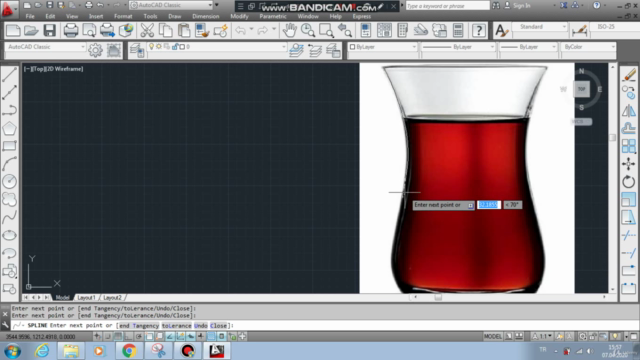Click the Sign In link
Viewport: 640px width, 360px height.
[522, 6]
